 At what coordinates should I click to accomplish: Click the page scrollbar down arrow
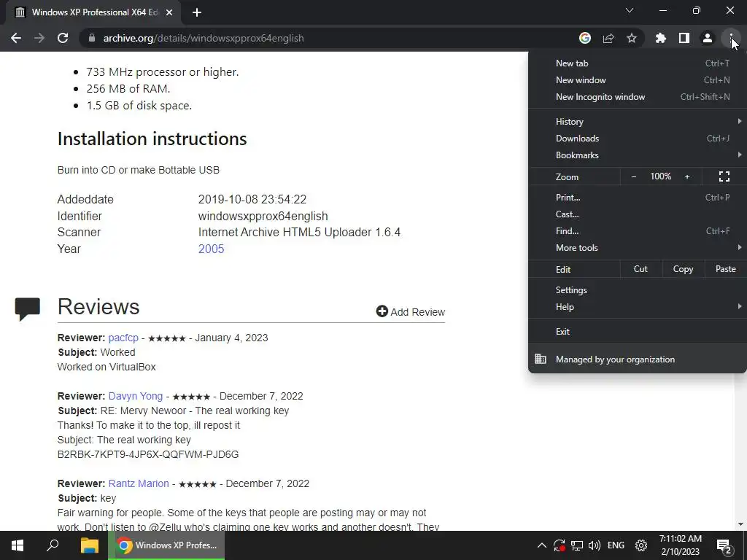[741, 525]
